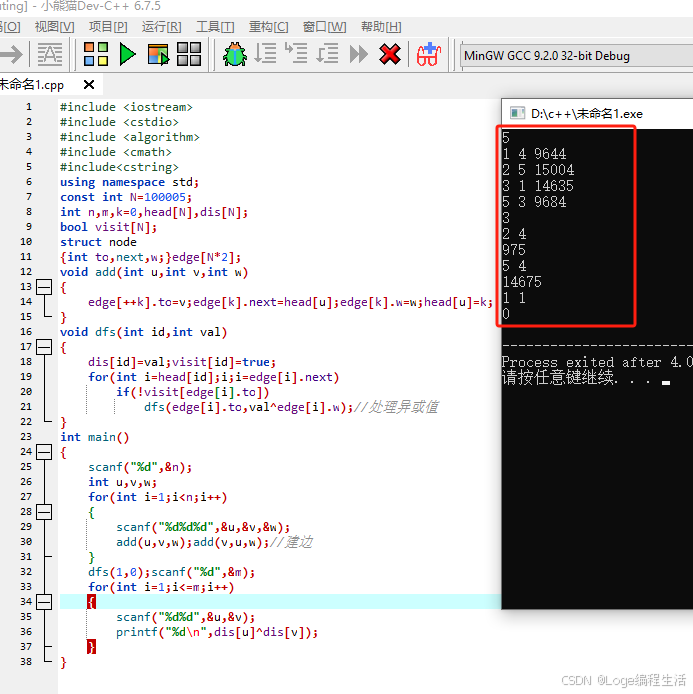Click the continue double-arrow debug icon
Screen dimensions: 693x694
(x=358, y=54)
